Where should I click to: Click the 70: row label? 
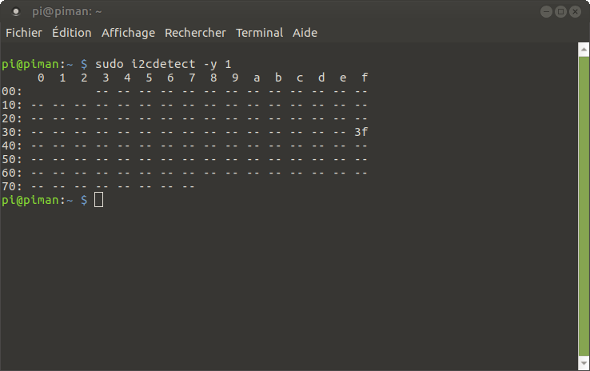pyautogui.click(x=12, y=186)
